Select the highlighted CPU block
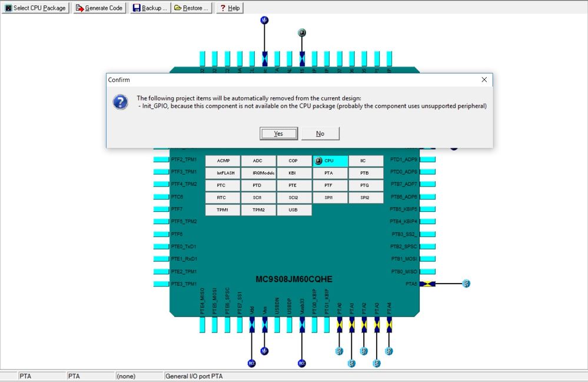This screenshot has width=588, height=382. pos(330,161)
